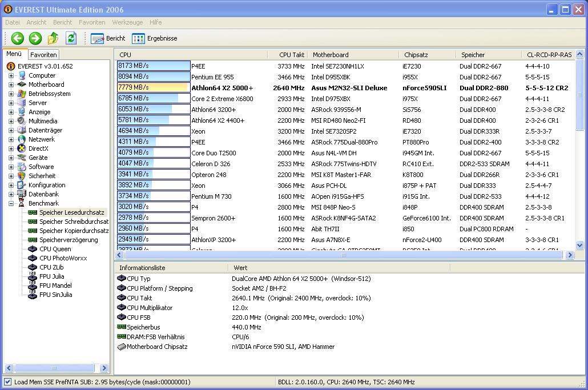Screen dimensions: 588x390
Task: Select the DirectX icon in tree
Action: click(22, 148)
